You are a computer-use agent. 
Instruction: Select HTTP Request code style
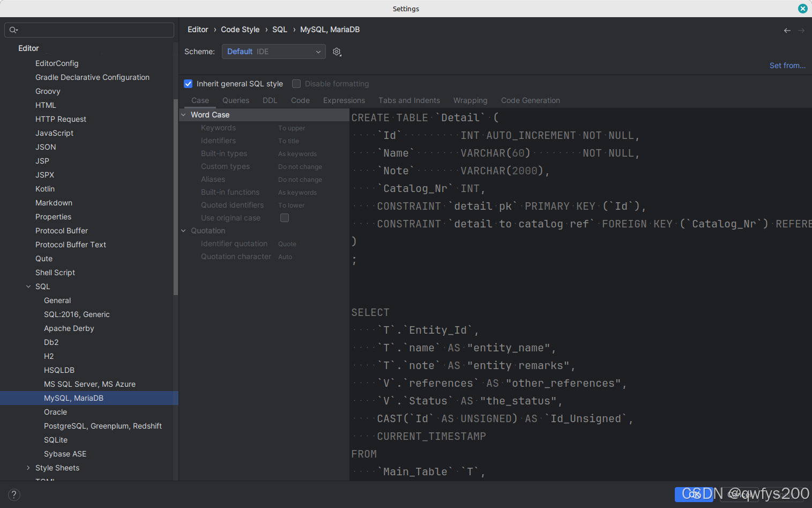61,119
